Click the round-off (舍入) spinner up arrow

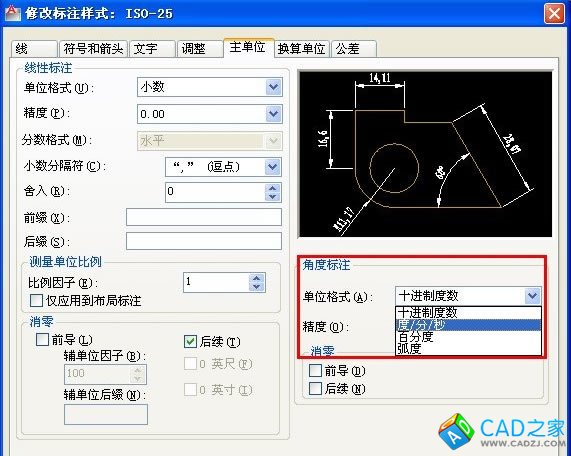pyautogui.click(x=273, y=188)
